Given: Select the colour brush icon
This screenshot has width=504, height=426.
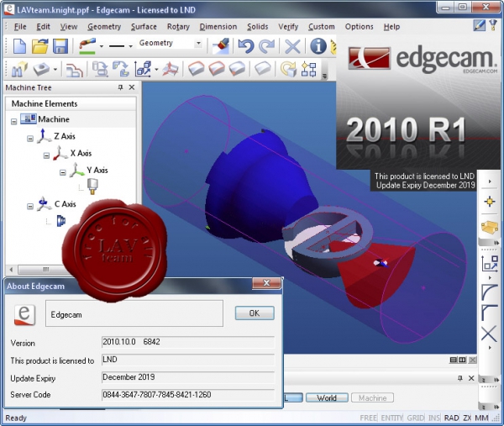Looking at the screenshot, I should [87, 46].
